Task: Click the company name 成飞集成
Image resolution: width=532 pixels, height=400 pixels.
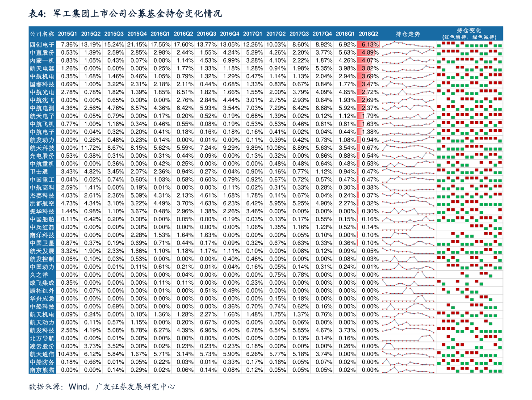Action: point(42,283)
